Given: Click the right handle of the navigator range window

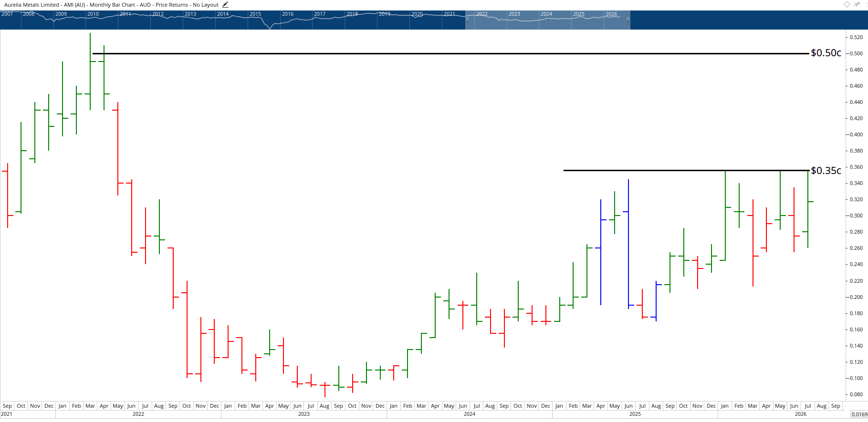Looking at the screenshot, I should pyautogui.click(x=628, y=20).
